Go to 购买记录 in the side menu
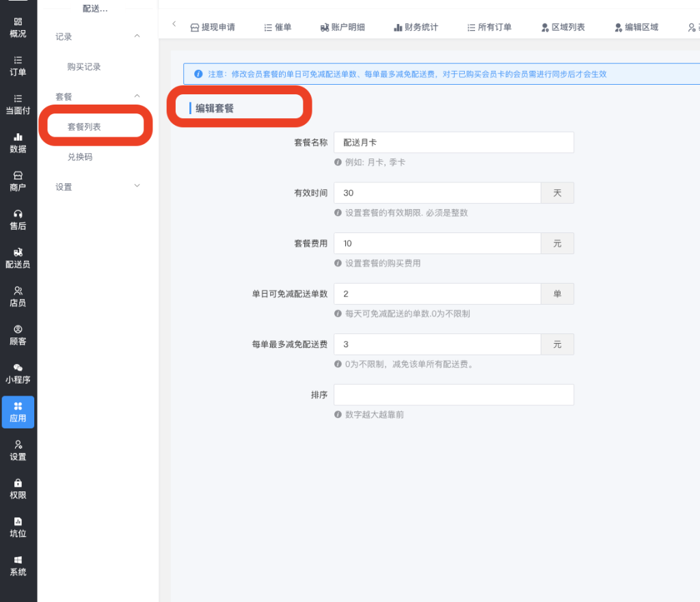The width and height of the screenshot is (700, 602). [84, 67]
